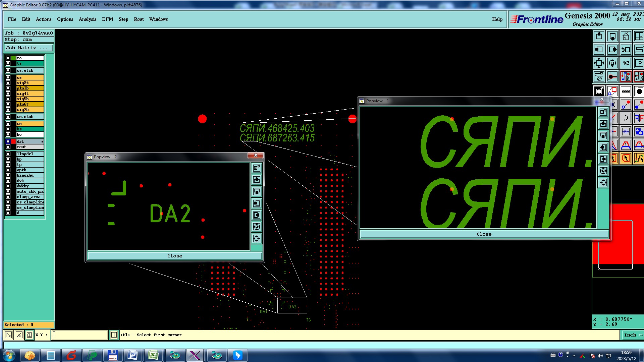Click the question mark zoom-window icon
Screen dimensions: 644x362
639,63
